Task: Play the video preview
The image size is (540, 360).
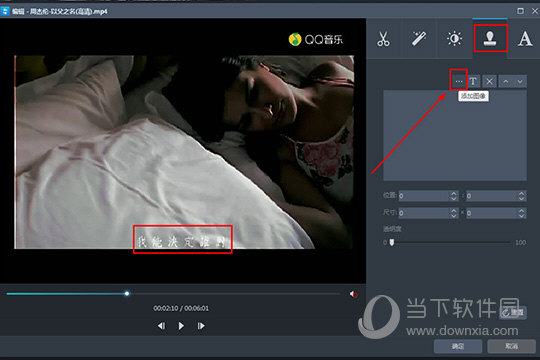Action: [181, 326]
